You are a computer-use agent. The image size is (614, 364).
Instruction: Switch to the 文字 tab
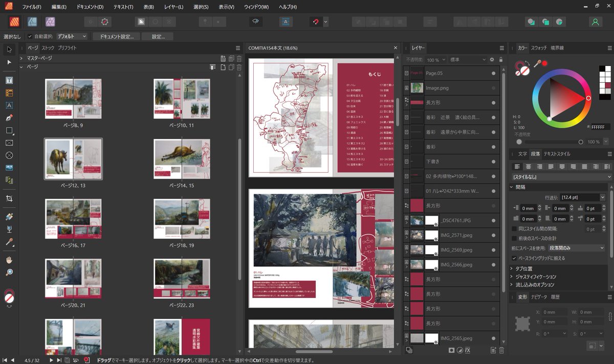click(522, 154)
